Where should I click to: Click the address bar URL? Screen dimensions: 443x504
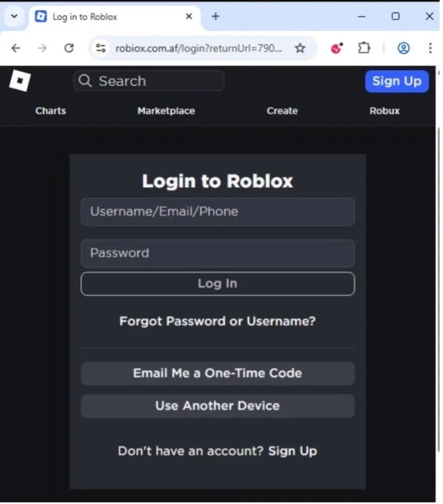pyautogui.click(x=199, y=48)
